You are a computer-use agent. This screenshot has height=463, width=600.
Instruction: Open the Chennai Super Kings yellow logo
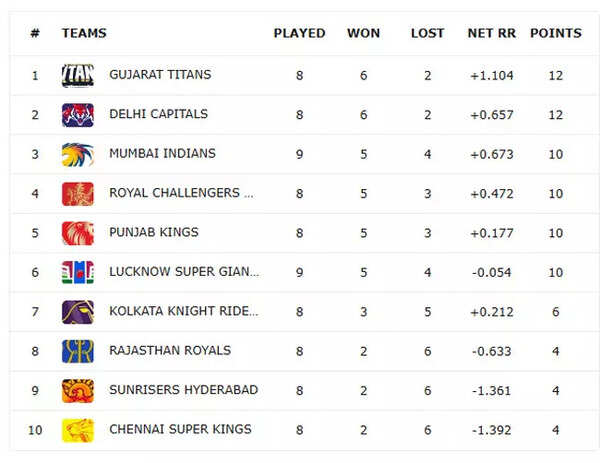78,430
